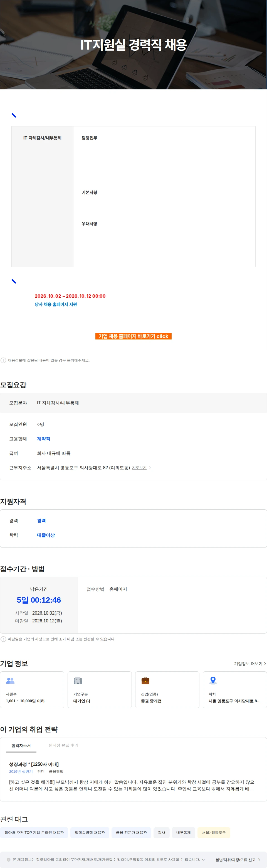
Task: Click the info icon beside 마감일은 기업의 사정으로
Action: 3,639
